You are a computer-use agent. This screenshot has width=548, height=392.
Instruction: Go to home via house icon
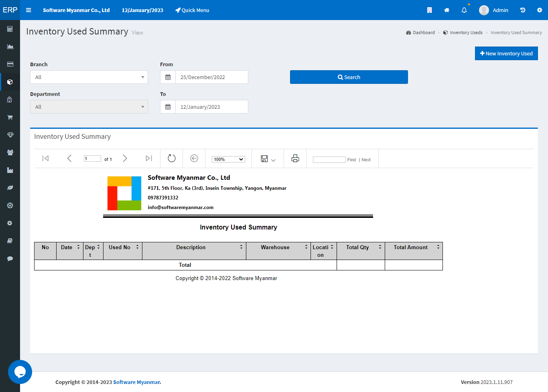[447, 10]
